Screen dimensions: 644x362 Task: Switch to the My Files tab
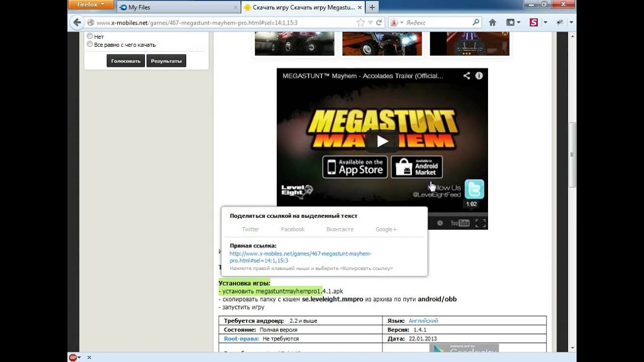[139, 8]
